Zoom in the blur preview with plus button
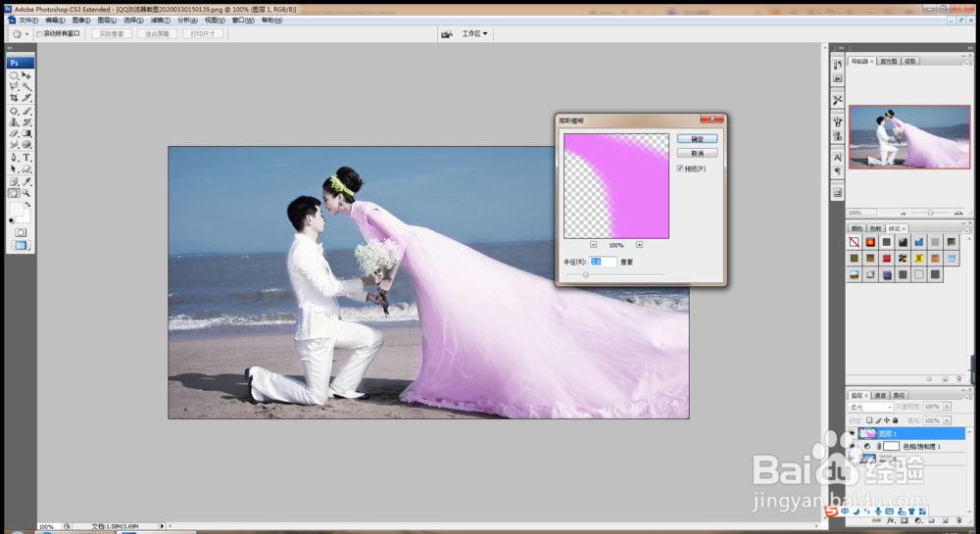 [x=639, y=245]
